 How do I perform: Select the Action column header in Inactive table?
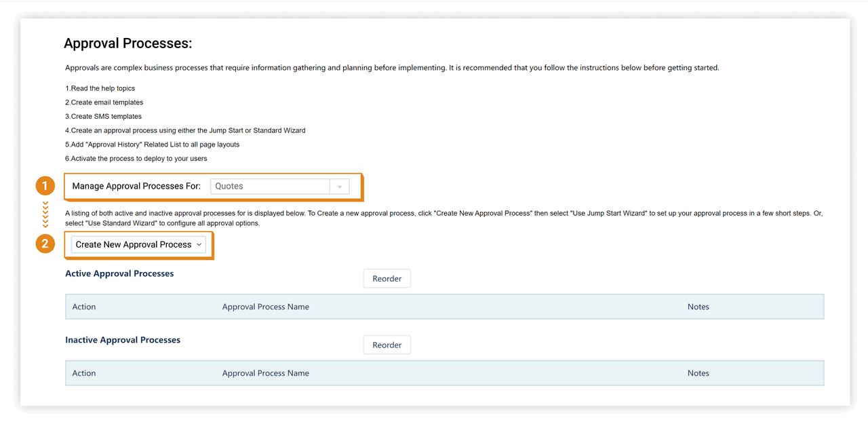(x=84, y=373)
